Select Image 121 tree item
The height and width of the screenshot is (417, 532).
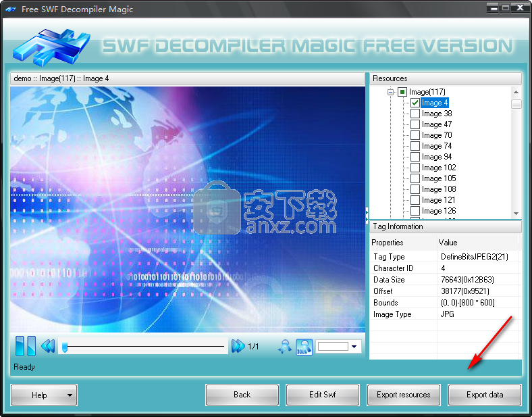(438, 200)
